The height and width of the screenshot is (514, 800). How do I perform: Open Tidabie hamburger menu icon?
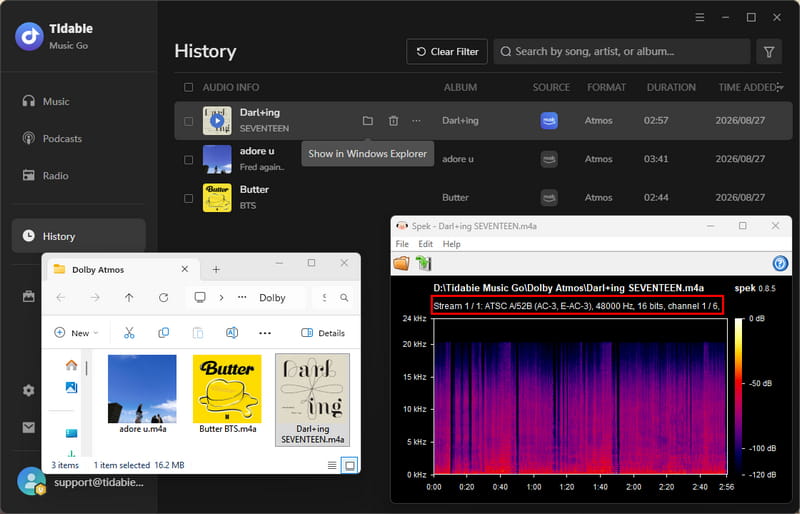700,17
